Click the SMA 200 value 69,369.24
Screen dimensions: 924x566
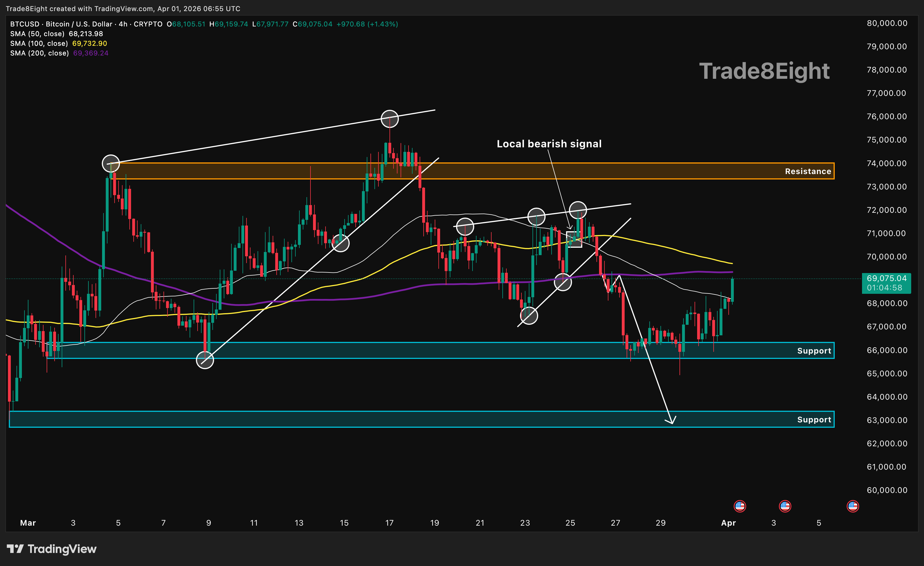91,53
